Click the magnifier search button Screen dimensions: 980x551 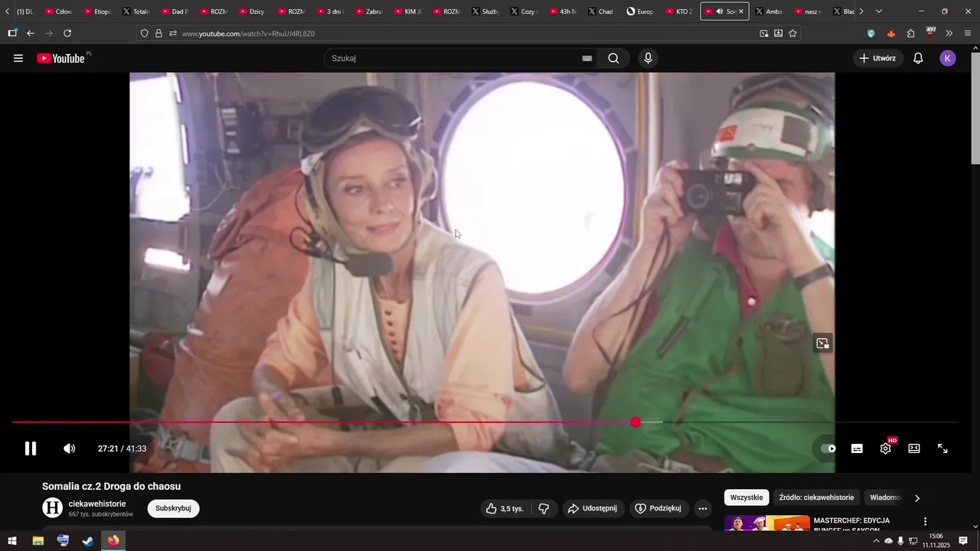(613, 58)
